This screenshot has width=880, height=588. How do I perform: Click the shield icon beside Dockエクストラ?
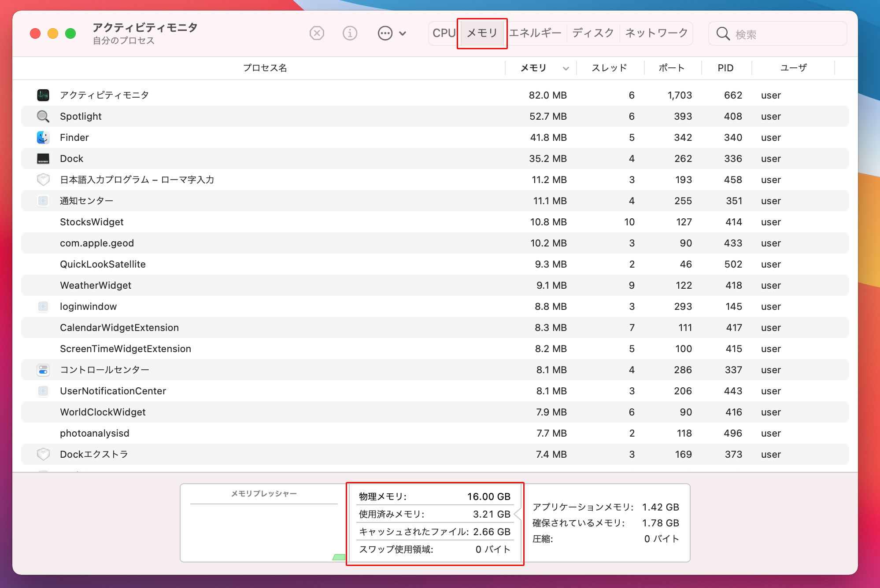click(x=43, y=454)
